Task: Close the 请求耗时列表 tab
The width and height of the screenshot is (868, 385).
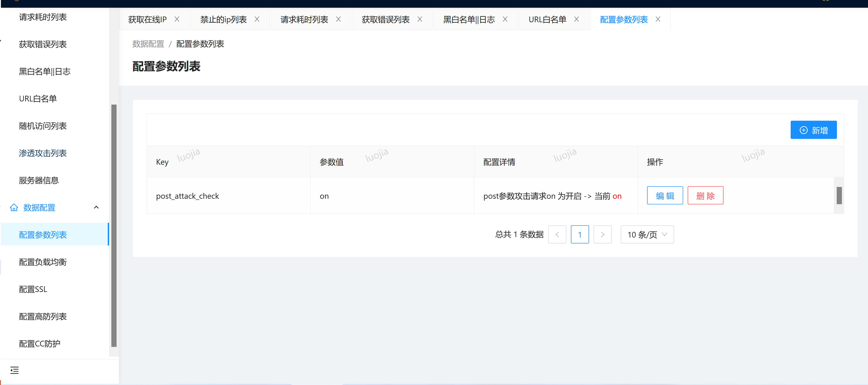Action: click(x=338, y=19)
